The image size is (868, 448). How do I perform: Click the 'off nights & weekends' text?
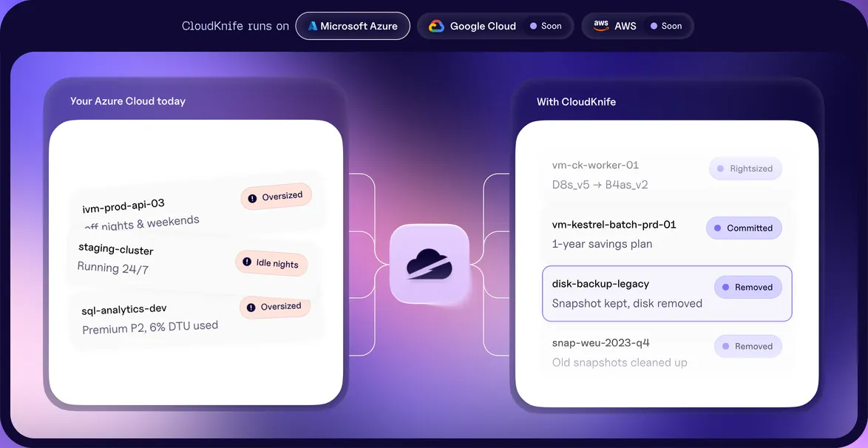click(x=142, y=222)
